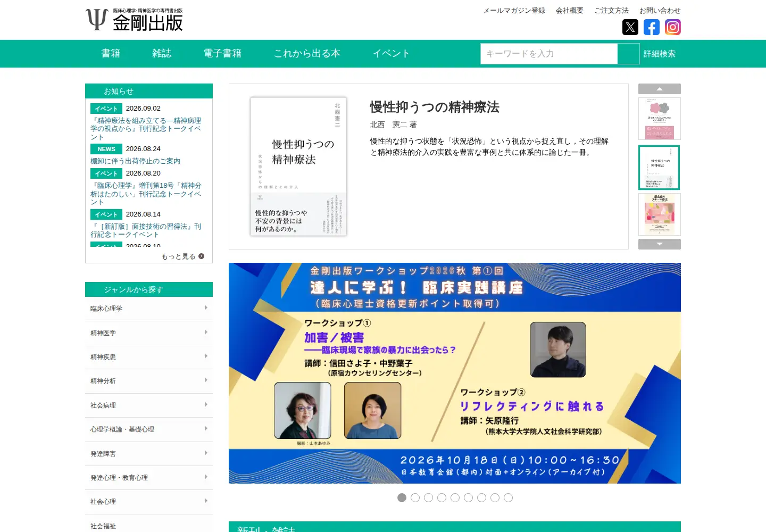
Task: Select the second carousel dot
Action: 415,497
